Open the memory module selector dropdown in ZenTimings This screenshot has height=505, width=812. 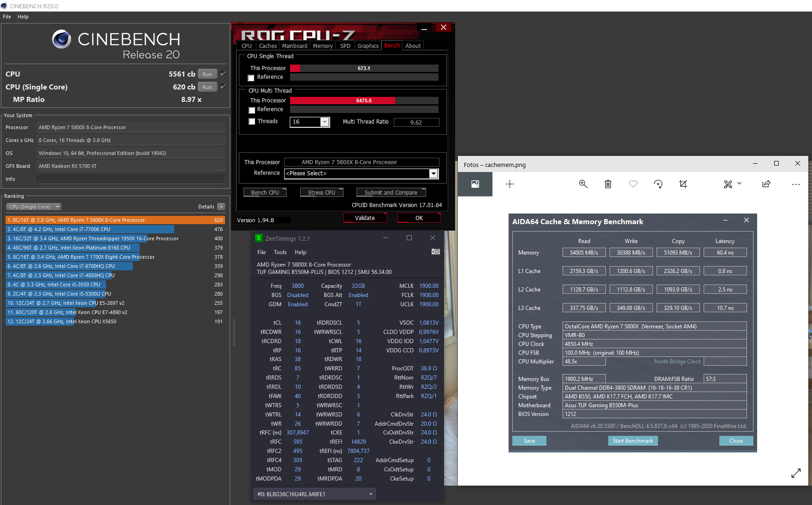point(314,494)
